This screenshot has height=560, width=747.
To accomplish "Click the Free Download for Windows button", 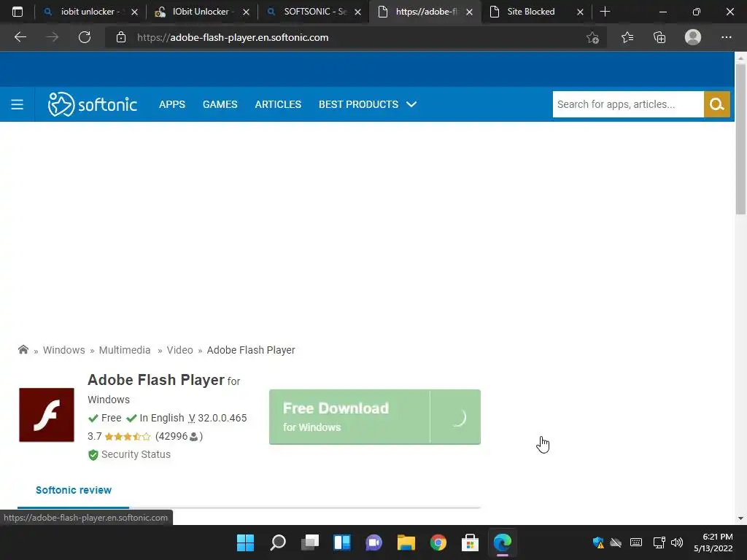I will 374,417.
